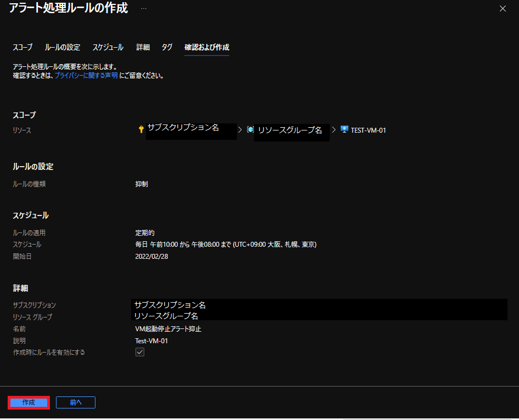Click the subscription key icon
This screenshot has height=420, width=519.
pyautogui.click(x=141, y=129)
